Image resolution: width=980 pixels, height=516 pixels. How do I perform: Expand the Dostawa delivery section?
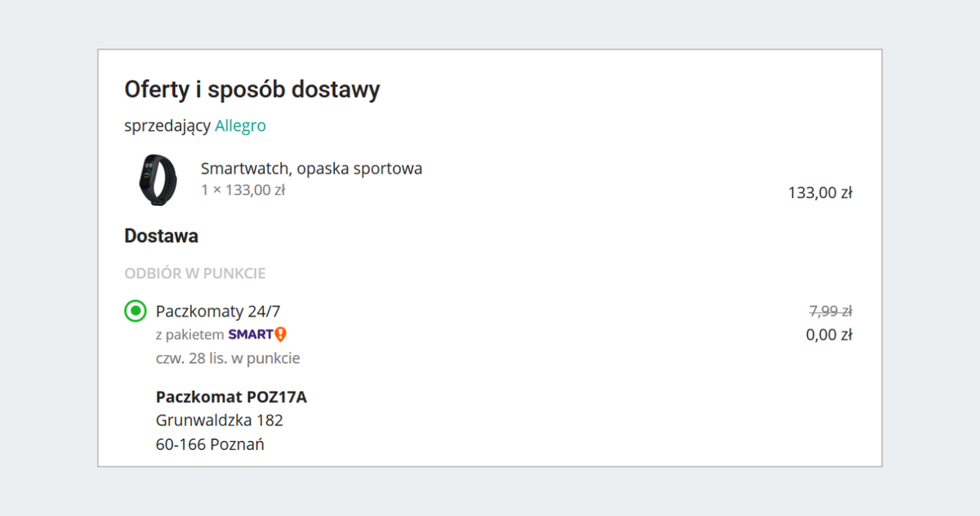tap(161, 235)
